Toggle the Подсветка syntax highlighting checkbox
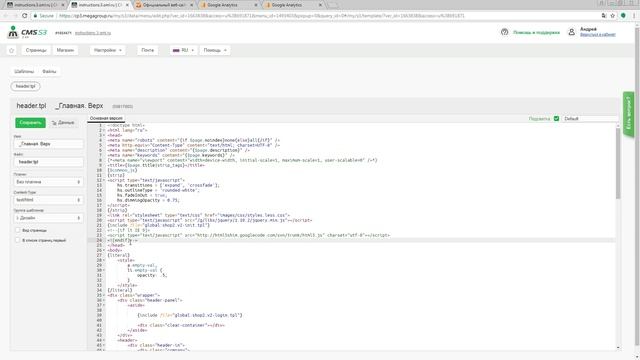This screenshot has height=360, width=640. [x=556, y=118]
